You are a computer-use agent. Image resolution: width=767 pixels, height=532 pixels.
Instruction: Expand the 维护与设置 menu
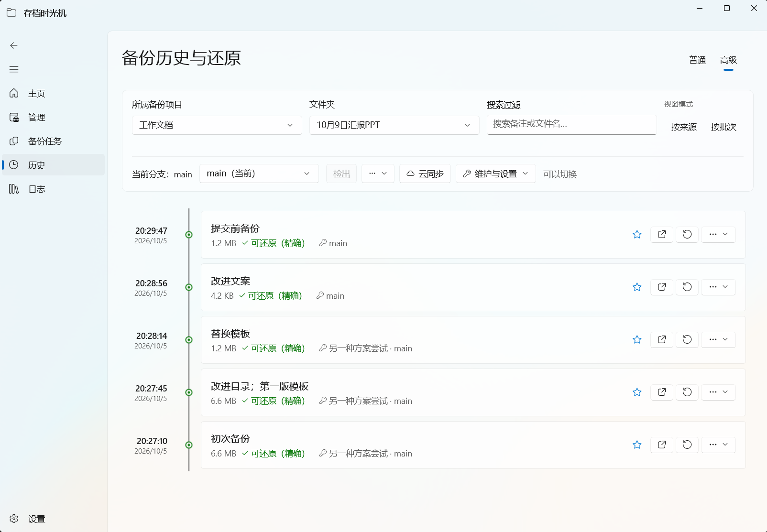pos(496,174)
